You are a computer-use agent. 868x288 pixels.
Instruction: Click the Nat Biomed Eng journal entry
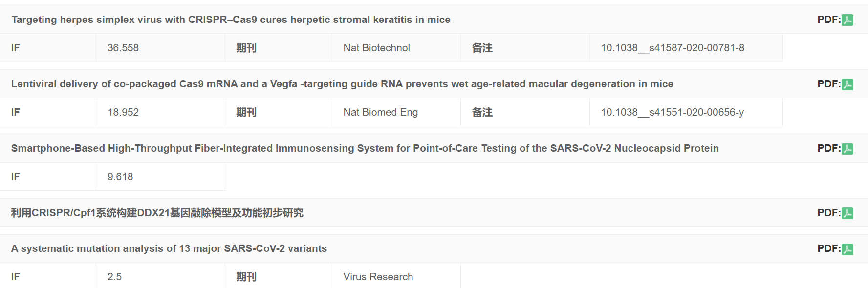click(380, 112)
